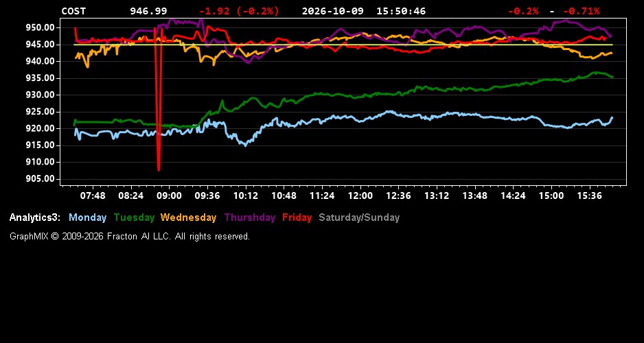Click the 905.00 y-axis label

click(x=41, y=179)
